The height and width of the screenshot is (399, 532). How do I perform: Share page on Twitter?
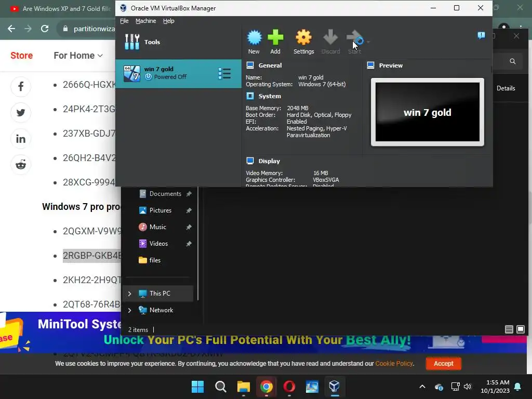pyautogui.click(x=21, y=113)
